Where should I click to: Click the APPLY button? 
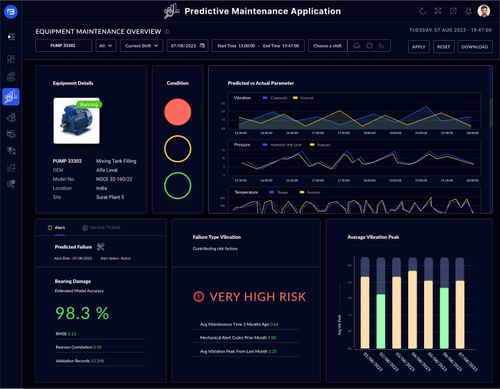tap(419, 47)
